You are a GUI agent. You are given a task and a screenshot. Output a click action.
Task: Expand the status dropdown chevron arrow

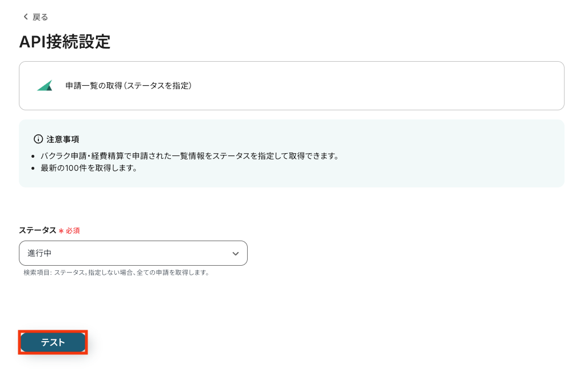(236, 254)
